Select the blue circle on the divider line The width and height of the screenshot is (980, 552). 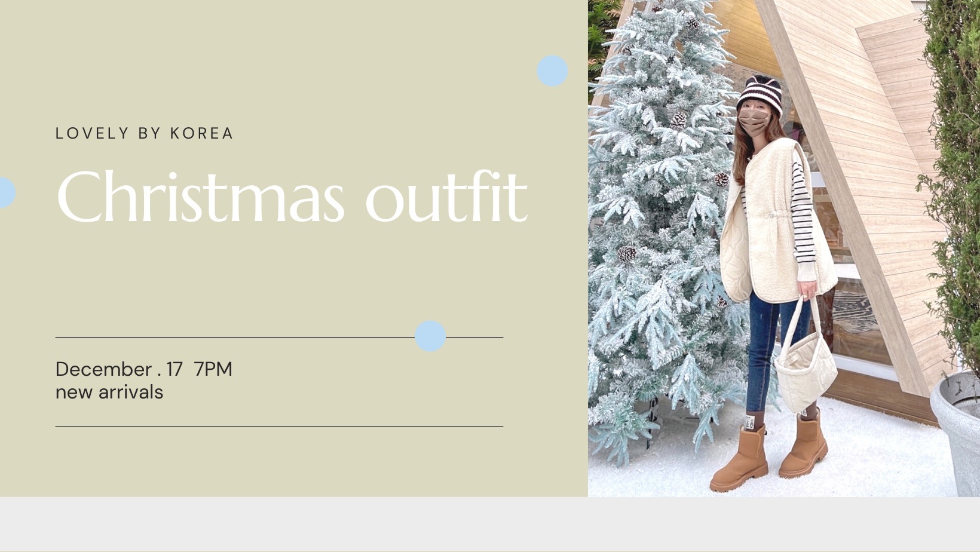(x=430, y=336)
